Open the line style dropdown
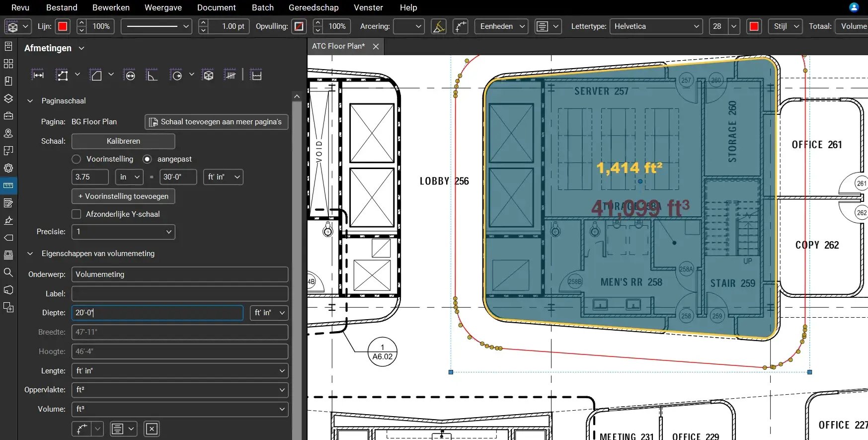The image size is (868, 440). click(x=157, y=26)
